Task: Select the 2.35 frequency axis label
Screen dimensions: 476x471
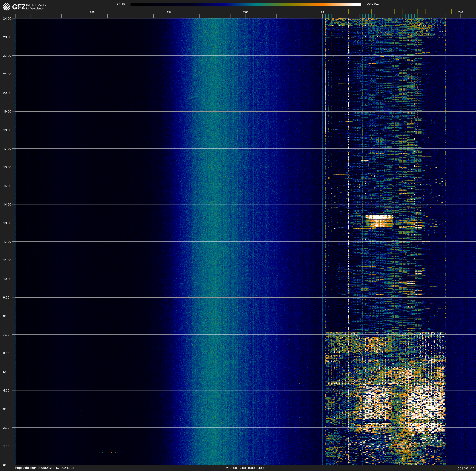Action: (245, 12)
